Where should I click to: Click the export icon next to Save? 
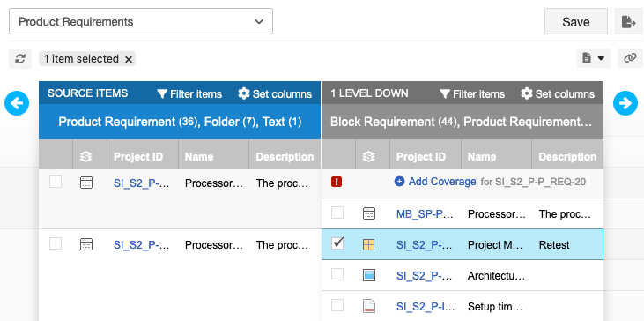pos(628,21)
